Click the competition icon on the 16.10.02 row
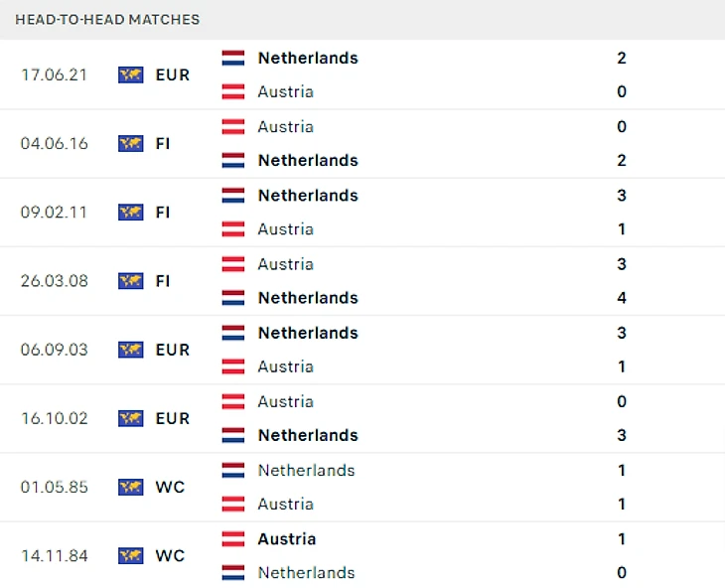The image size is (725, 588). [130, 418]
